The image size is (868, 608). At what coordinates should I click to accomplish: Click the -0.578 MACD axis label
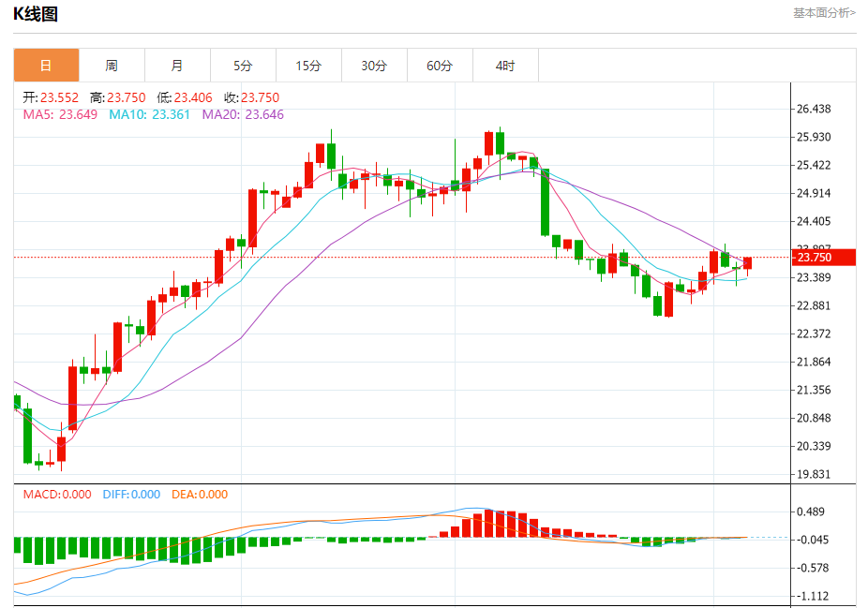[x=811, y=569]
